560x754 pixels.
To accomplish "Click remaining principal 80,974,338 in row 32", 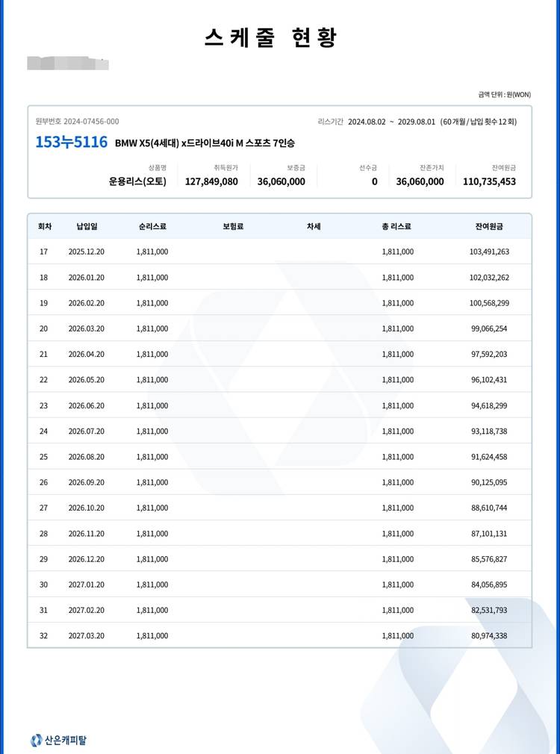I will coord(489,636).
